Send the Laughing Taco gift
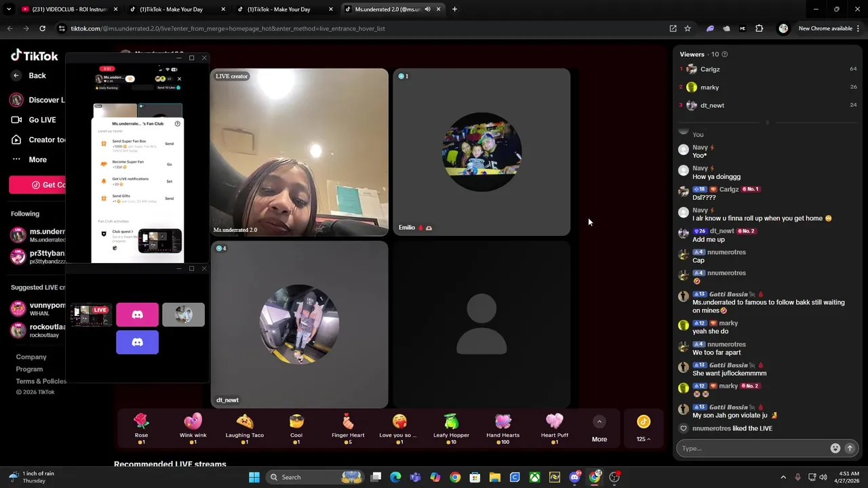The height and width of the screenshot is (488, 868). pos(245,428)
